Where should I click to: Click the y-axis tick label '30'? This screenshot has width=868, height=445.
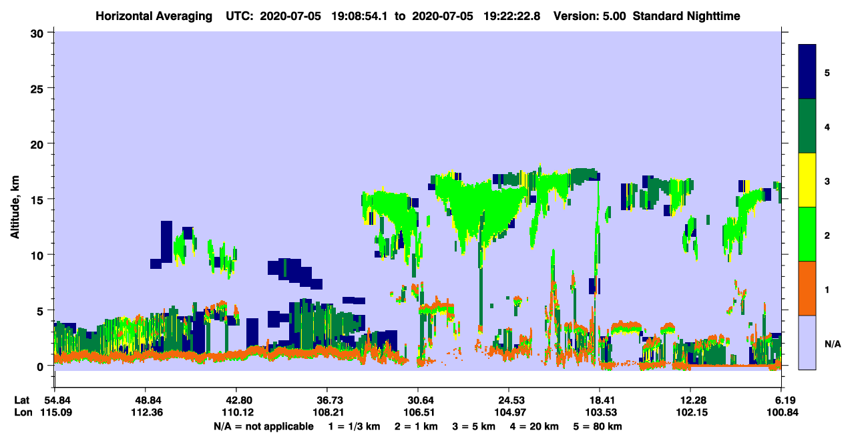point(39,33)
